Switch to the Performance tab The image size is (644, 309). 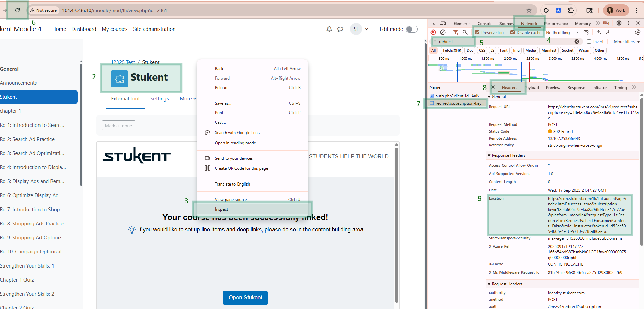(556, 24)
